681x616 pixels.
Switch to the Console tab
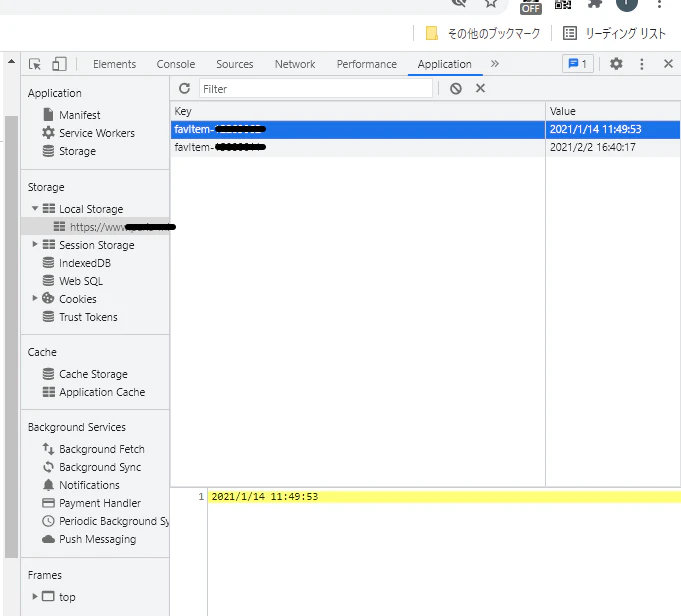176,64
